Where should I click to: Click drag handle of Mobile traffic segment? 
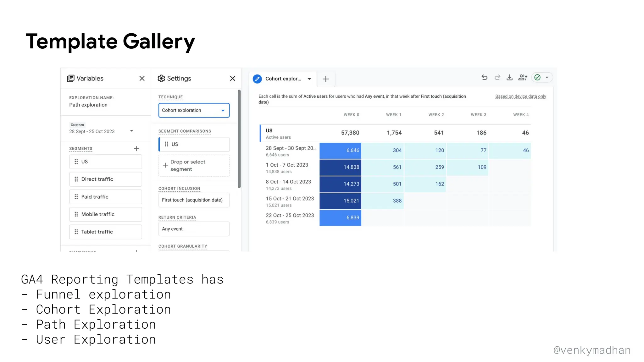point(76,214)
